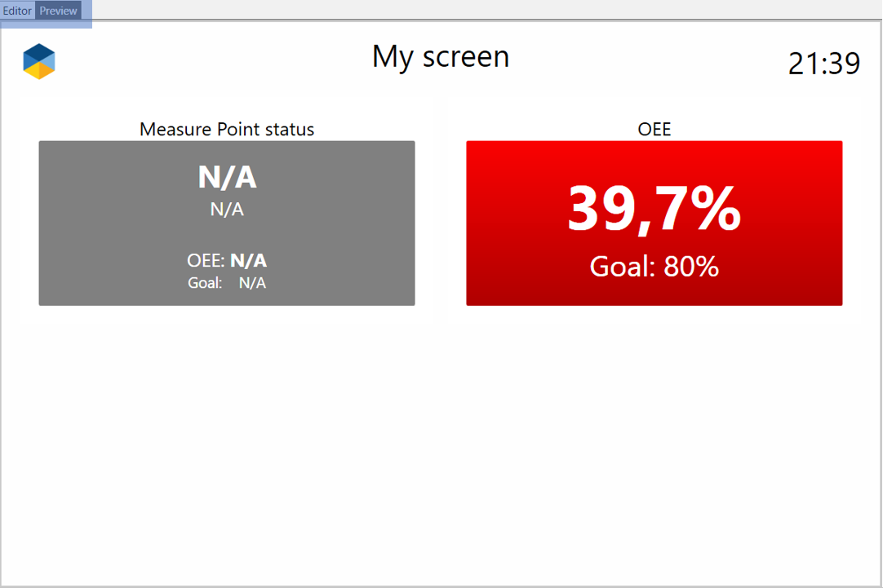Select the Preview tab
This screenshot has height=588, width=883.
click(58, 11)
